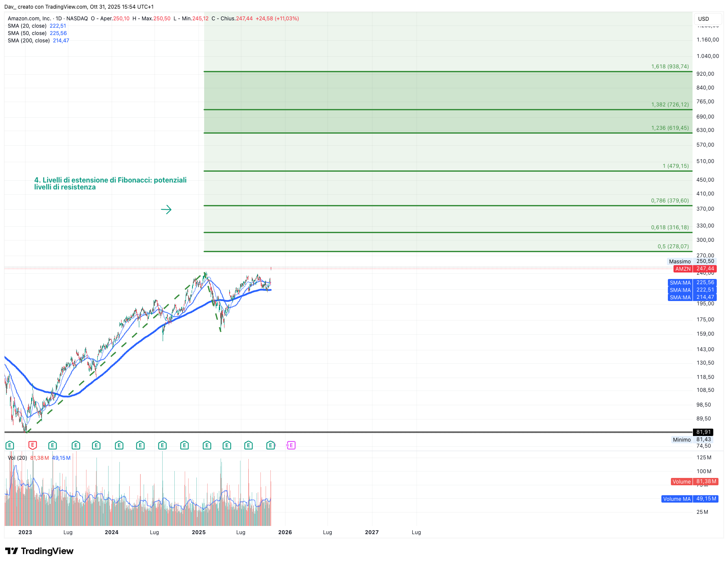Click the 'Dav_ creato con TradingView.com' header text
Image resolution: width=728 pixels, height=564 pixels.
[46, 7]
